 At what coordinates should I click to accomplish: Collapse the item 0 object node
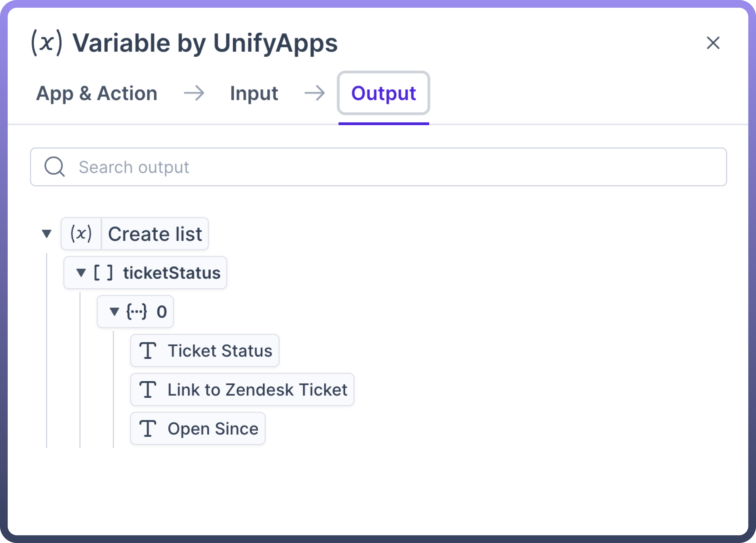tap(114, 312)
